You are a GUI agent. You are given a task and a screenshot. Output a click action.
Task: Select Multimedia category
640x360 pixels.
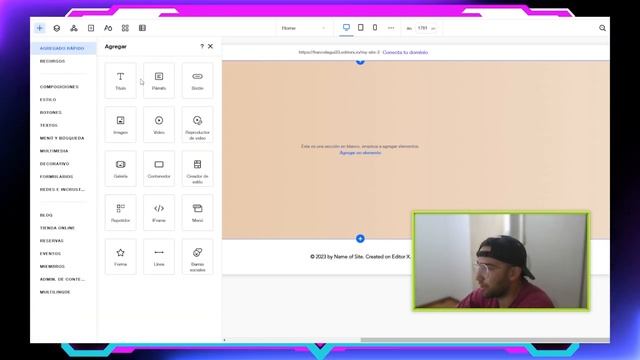point(54,151)
